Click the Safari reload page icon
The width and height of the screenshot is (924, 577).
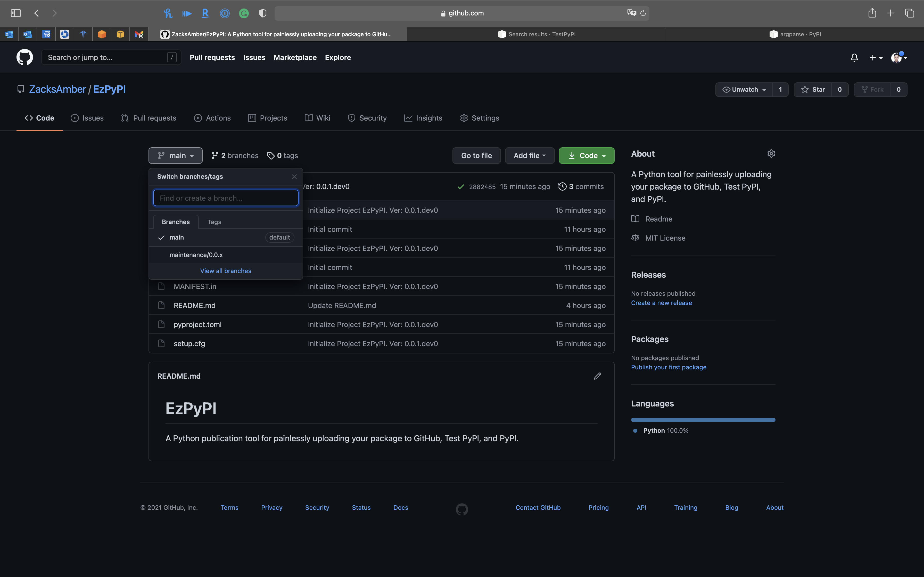point(643,13)
